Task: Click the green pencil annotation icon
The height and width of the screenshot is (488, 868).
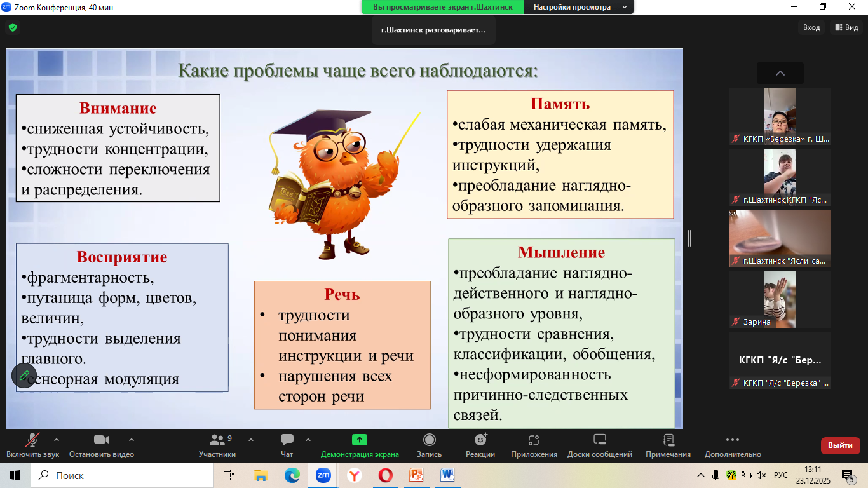Action: (24, 376)
